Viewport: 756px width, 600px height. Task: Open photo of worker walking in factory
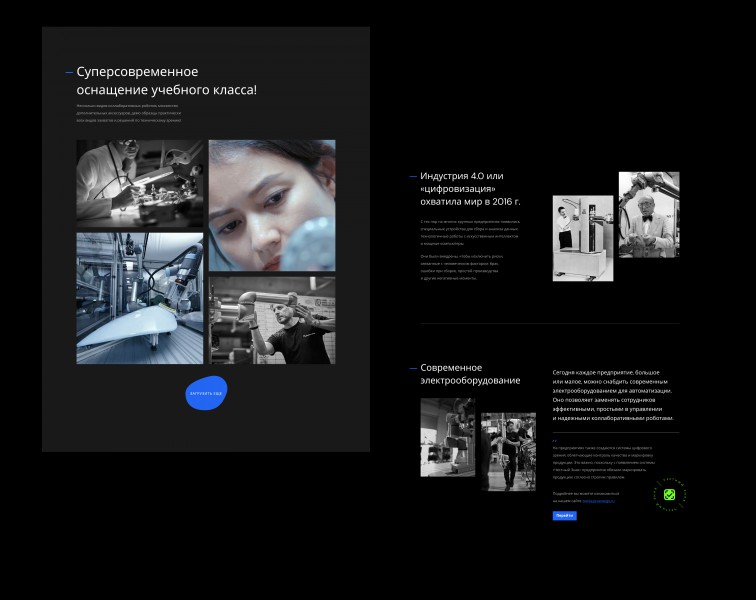[508, 452]
